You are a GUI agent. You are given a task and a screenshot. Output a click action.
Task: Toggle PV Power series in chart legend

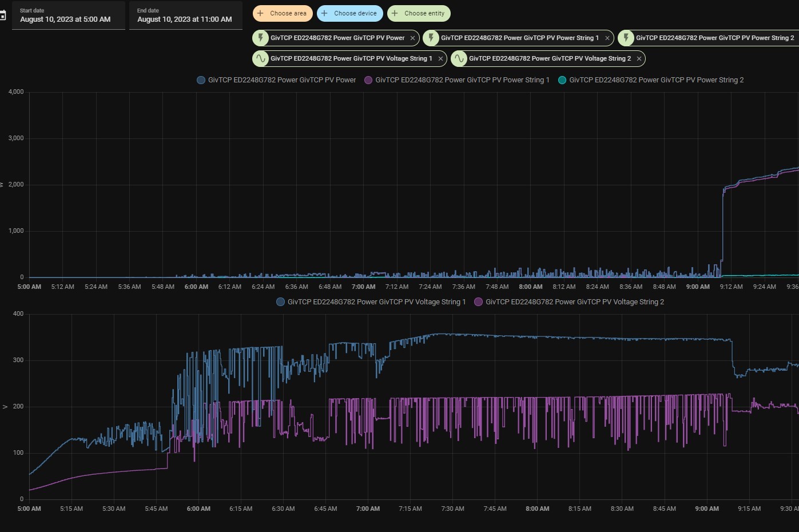[276, 80]
